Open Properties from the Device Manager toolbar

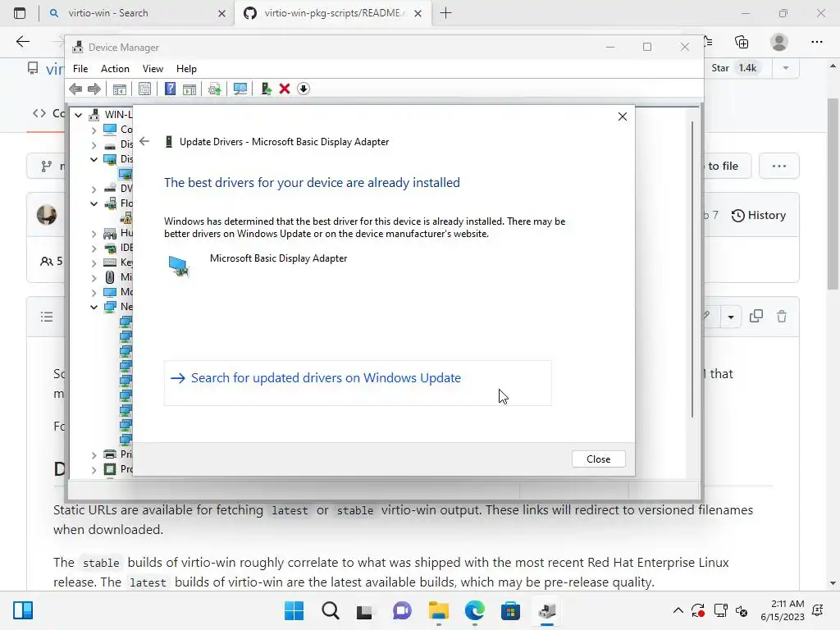coord(144,89)
